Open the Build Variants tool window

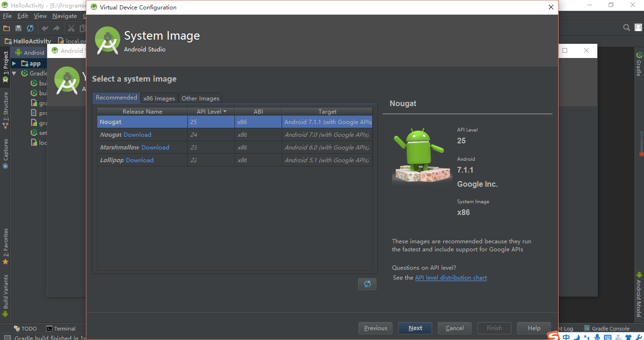[x=6, y=296]
